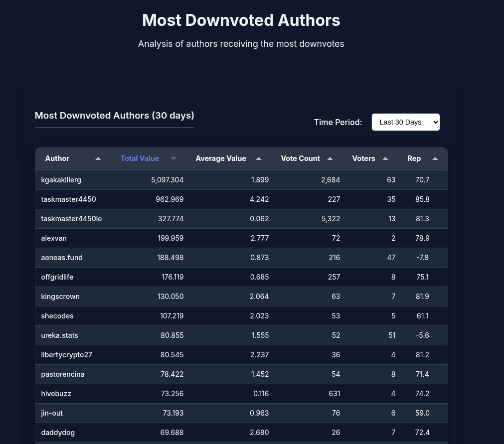Select the daddydog author row
Viewport: 504px width, 444px height.
pos(58,433)
